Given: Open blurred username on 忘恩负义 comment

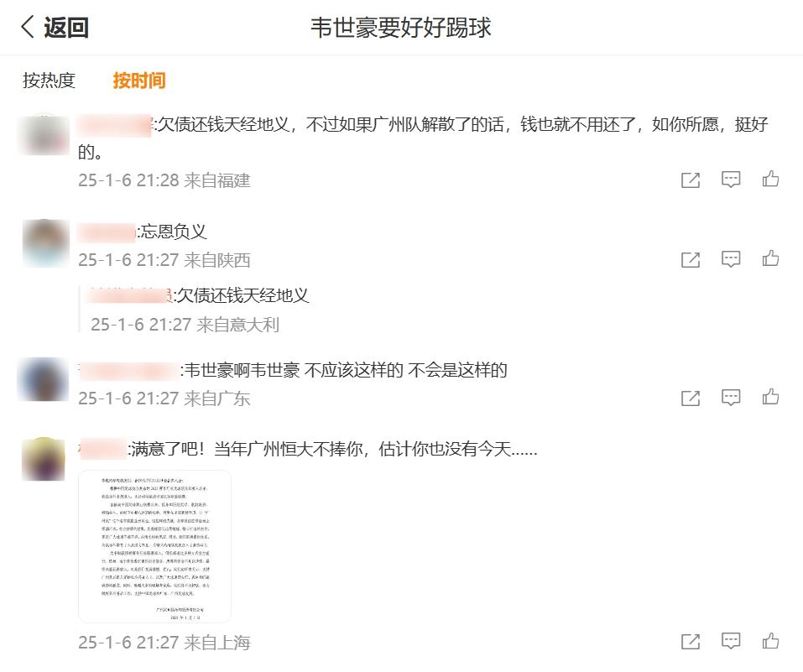Looking at the screenshot, I should (x=107, y=232).
